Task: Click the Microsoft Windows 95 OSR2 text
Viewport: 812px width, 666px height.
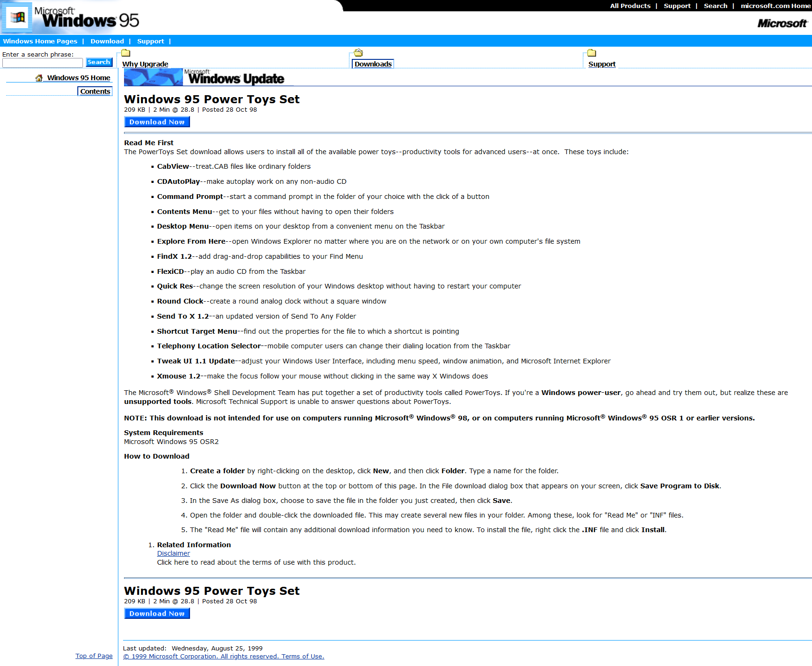Action: (171, 442)
